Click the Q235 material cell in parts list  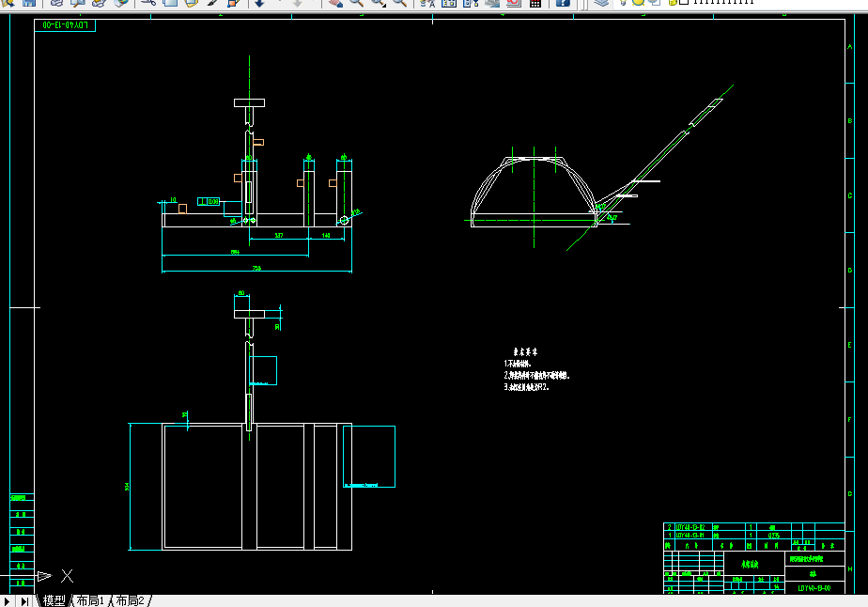point(774,536)
